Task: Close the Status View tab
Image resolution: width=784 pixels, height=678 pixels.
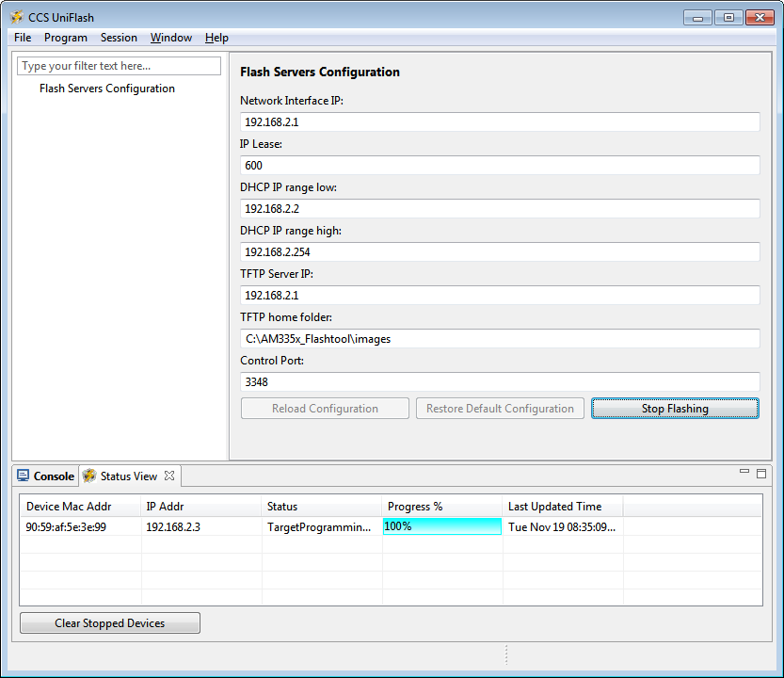Action: [x=169, y=476]
